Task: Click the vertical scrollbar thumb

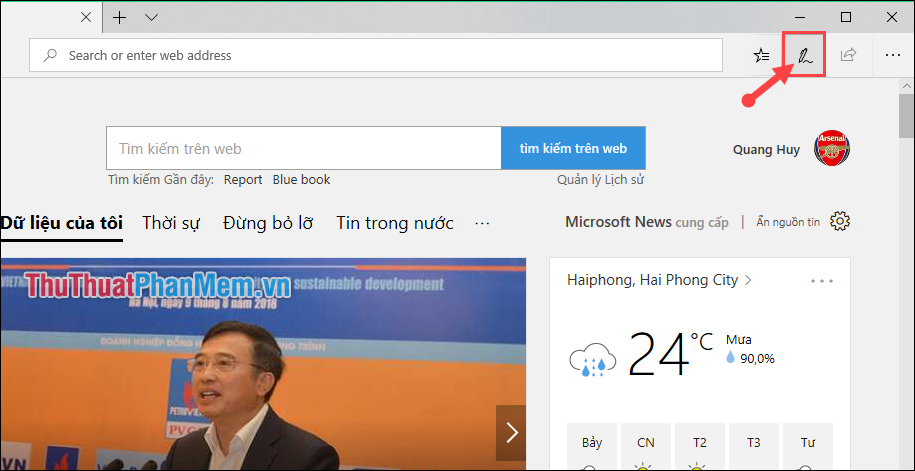Action: pyautogui.click(x=906, y=115)
